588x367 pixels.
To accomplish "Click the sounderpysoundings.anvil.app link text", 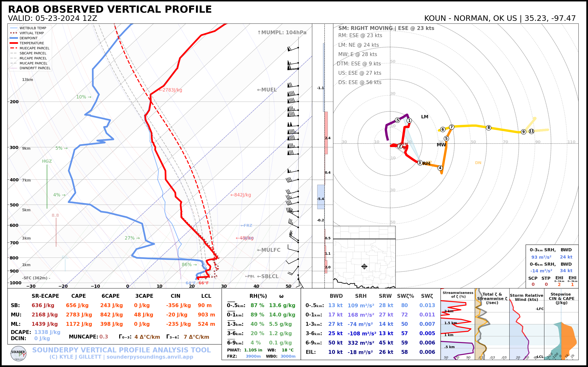I will (x=150, y=357).
